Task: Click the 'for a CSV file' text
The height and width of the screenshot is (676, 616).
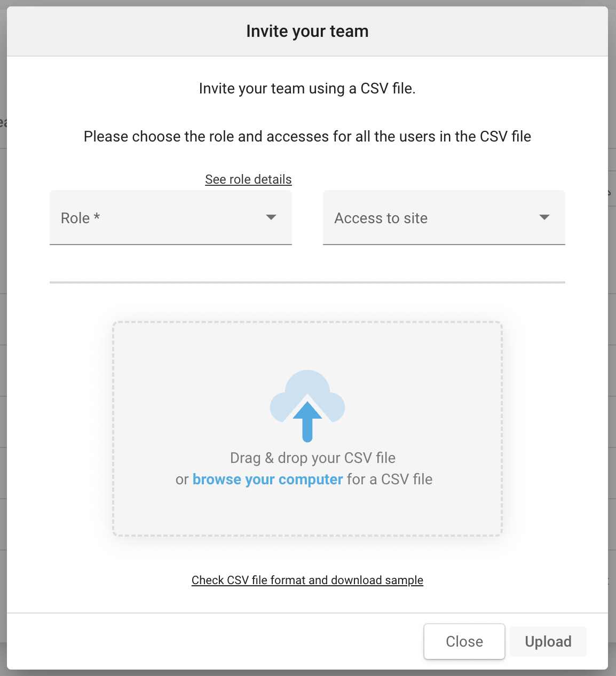Action: tap(390, 480)
